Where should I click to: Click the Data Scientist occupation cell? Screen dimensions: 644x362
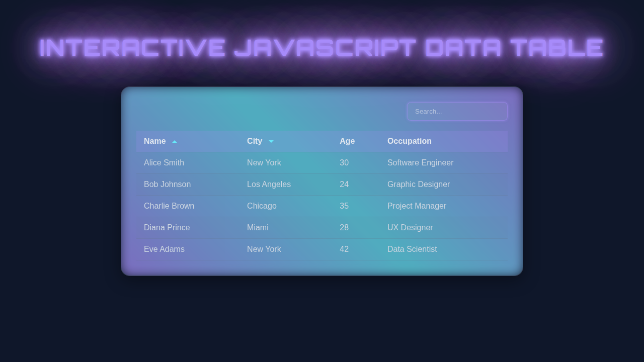pos(444,249)
